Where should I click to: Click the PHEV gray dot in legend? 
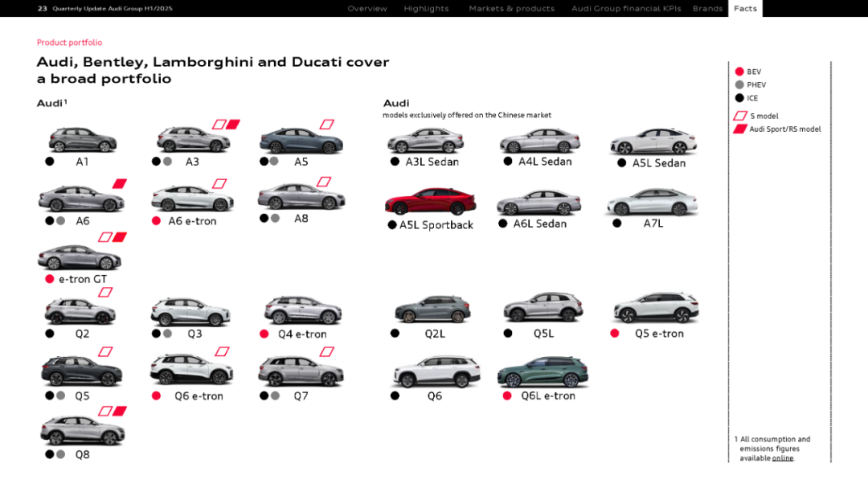point(739,84)
